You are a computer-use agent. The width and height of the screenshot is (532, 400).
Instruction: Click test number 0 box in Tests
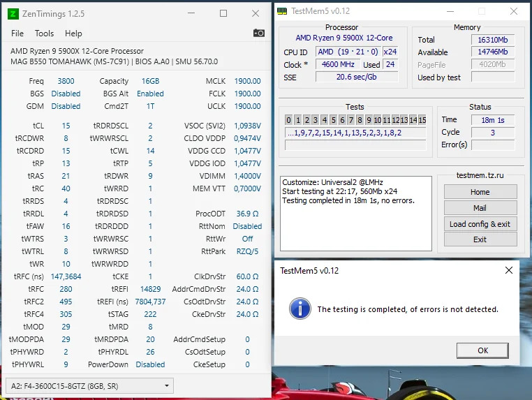tap(289, 120)
